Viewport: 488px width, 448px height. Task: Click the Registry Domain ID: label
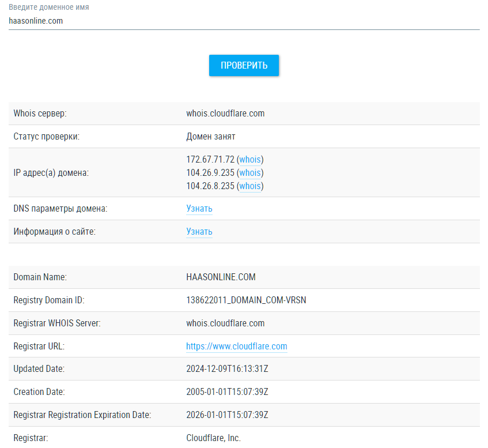pyautogui.click(x=49, y=300)
